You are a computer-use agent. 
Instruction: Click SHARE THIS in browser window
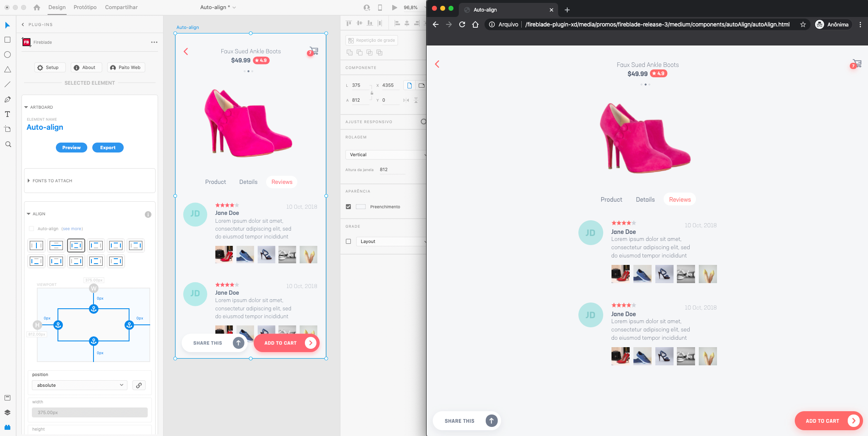pyautogui.click(x=466, y=421)
